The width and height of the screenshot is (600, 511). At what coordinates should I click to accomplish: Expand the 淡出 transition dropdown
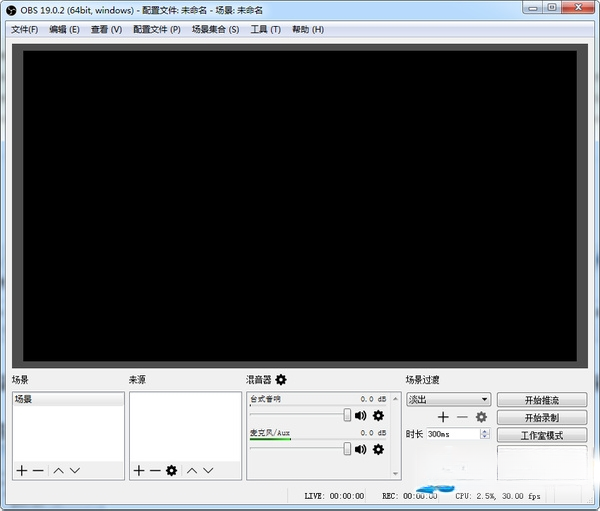(x=448, y=400)
